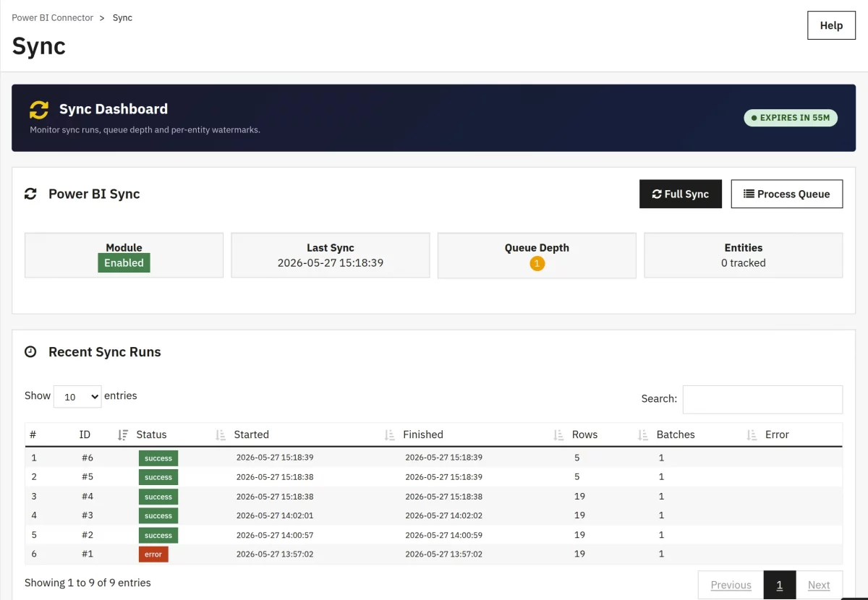
Task: Click Rows value 5 in run #6 row
Action: (x=577, y=458)
